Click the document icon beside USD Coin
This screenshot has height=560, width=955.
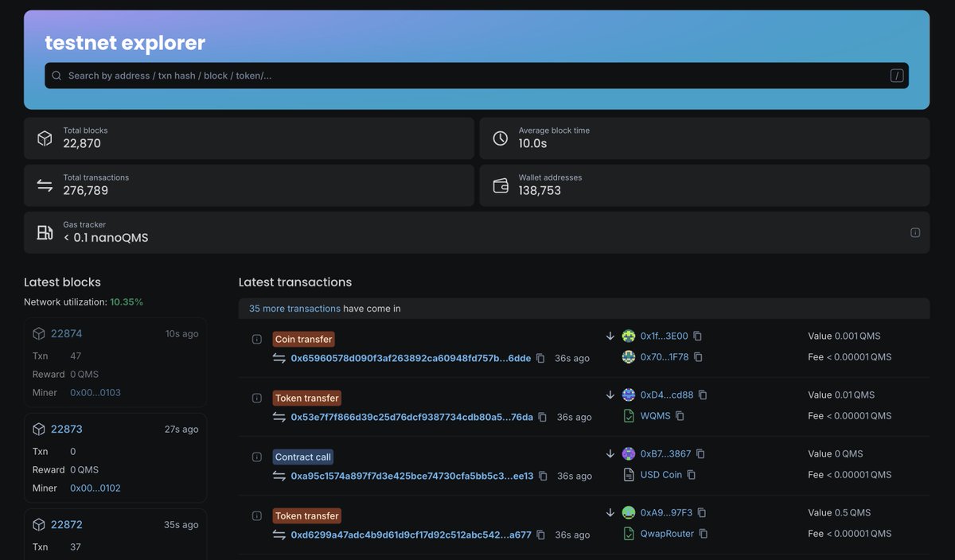(x=629, y=474)
